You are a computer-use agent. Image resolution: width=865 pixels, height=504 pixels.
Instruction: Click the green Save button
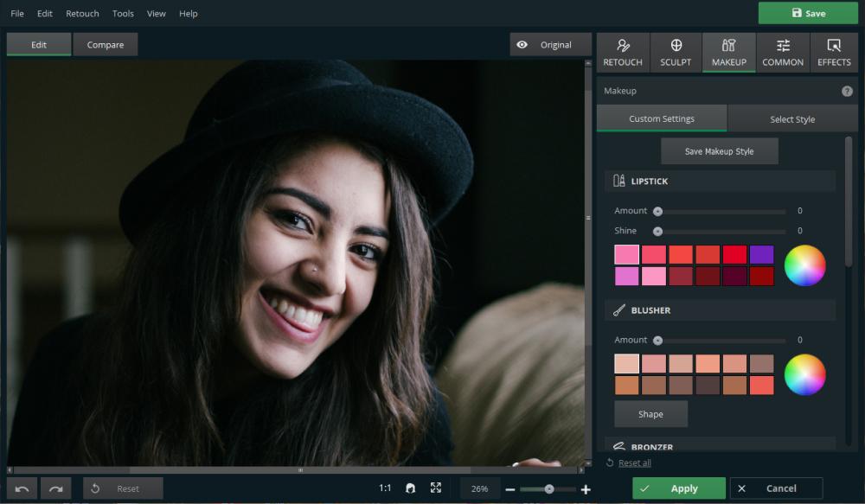coord(808,14)
